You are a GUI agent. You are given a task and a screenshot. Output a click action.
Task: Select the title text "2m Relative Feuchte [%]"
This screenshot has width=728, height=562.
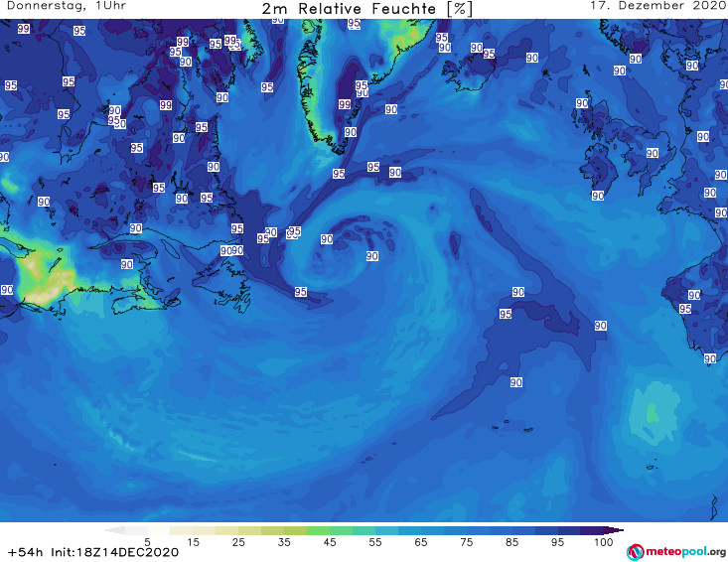[x=367, y=9]
